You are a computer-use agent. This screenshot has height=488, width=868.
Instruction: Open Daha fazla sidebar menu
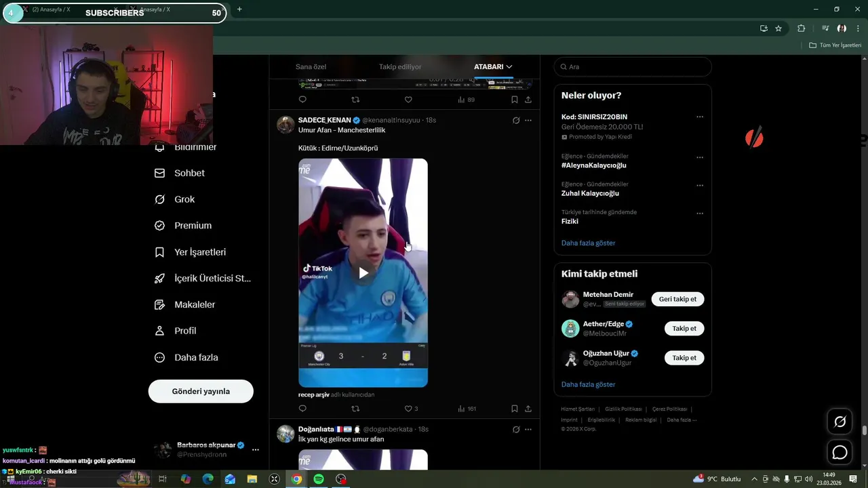[186, 357]
